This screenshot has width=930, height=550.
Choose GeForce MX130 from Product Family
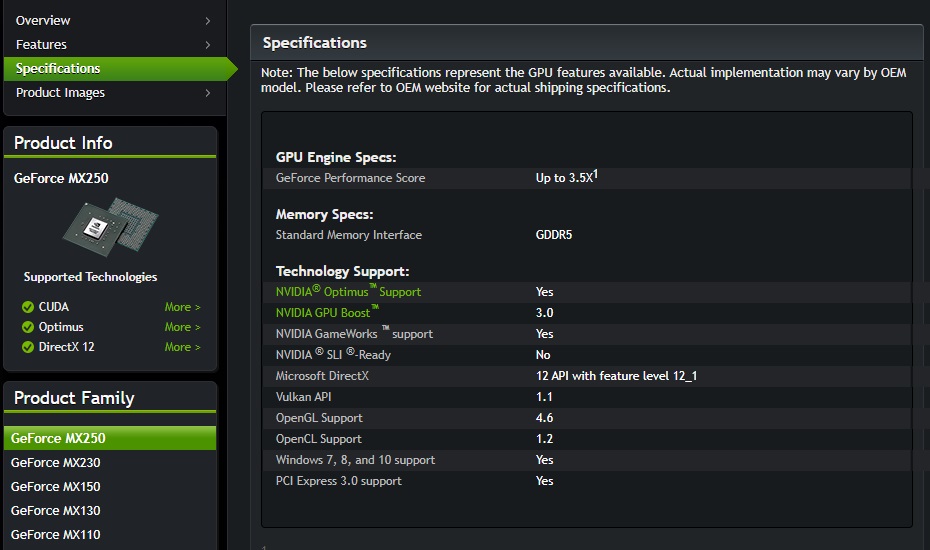click(56, 511)
